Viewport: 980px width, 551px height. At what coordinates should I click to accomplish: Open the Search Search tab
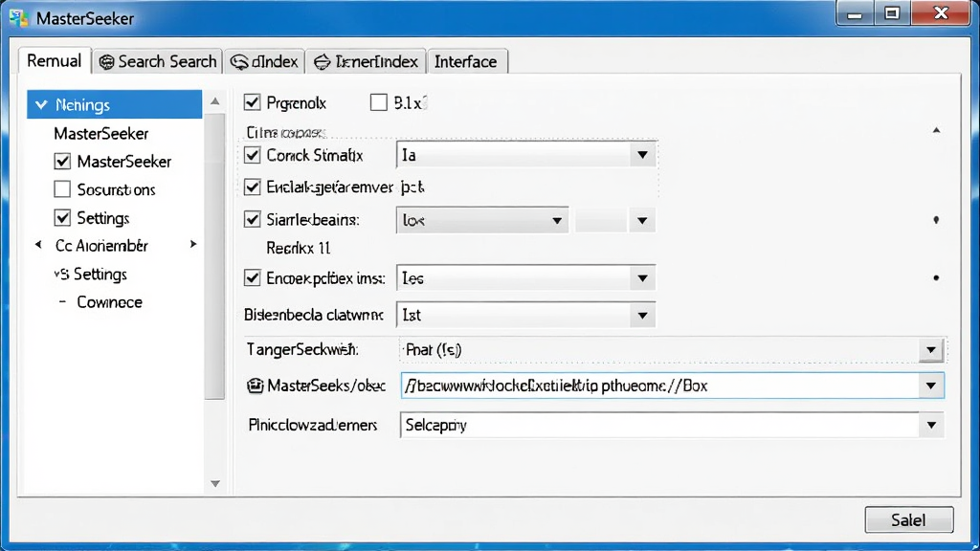158,61
